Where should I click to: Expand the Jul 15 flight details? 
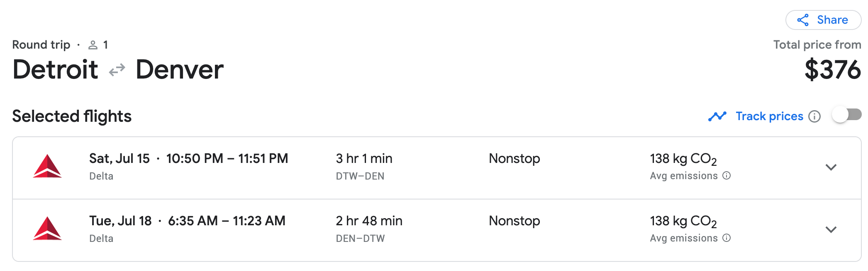[831, 168]
